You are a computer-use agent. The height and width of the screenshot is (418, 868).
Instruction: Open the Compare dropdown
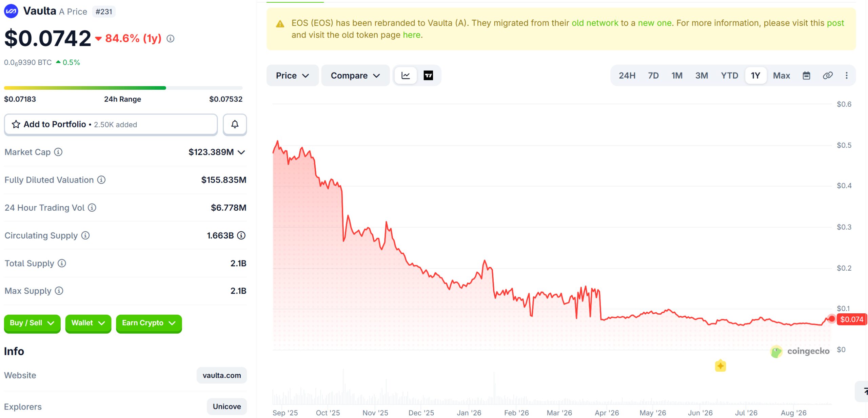(355, 76)
